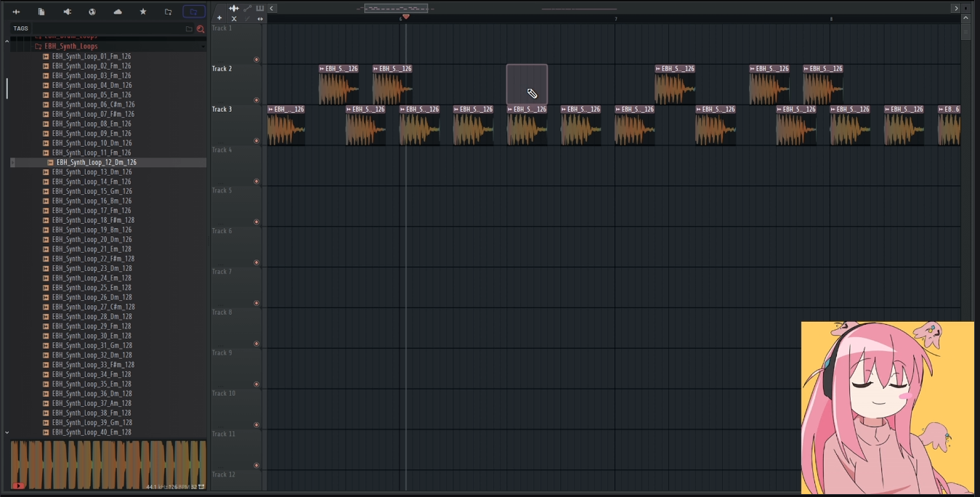This screenshot has width=980, height=497.
Task: Mute Track 2 using its orange dot
Action: [x=256, y=100]
